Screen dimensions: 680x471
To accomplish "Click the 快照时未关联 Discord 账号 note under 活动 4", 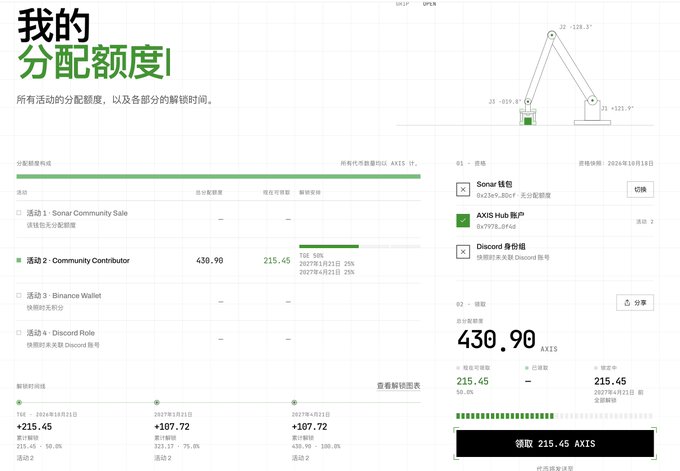I will click(x=63, y=345).
